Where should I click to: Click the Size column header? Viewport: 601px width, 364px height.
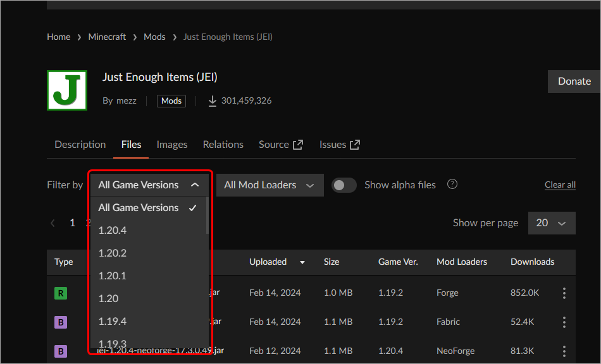point(331,262)
